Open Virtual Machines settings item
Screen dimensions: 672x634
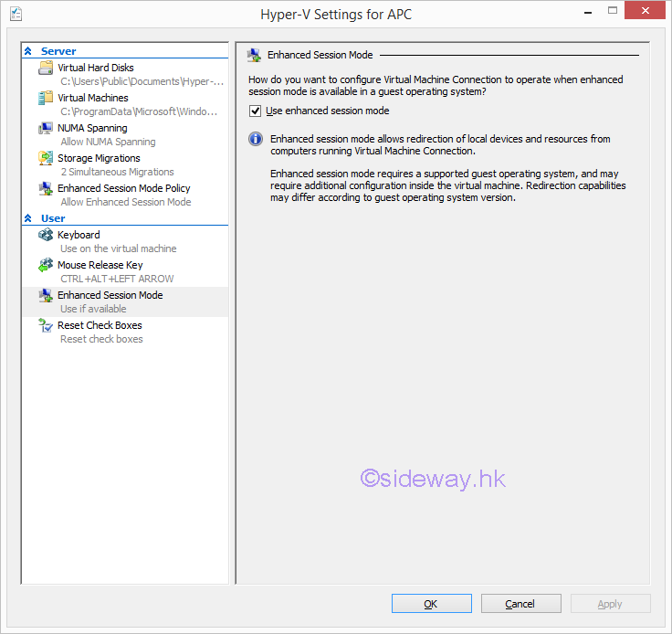pos(93,98)
